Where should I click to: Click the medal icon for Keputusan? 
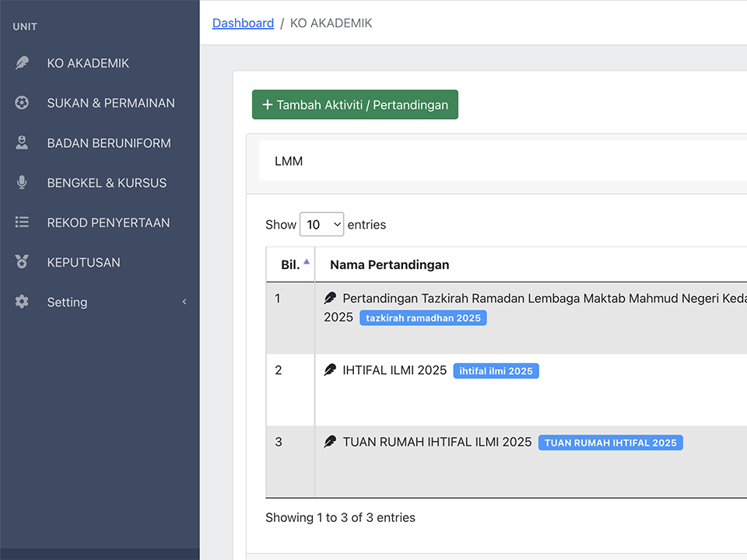[22, 262]
